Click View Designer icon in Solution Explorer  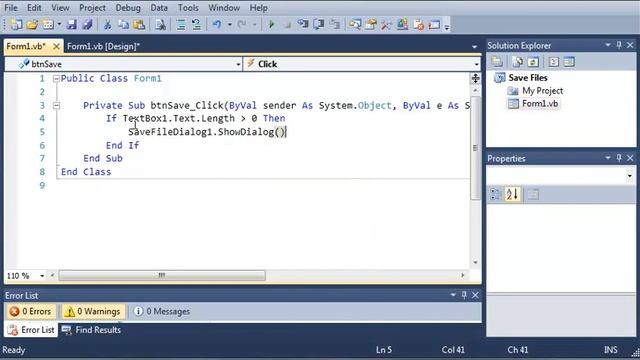click(569, 62)
